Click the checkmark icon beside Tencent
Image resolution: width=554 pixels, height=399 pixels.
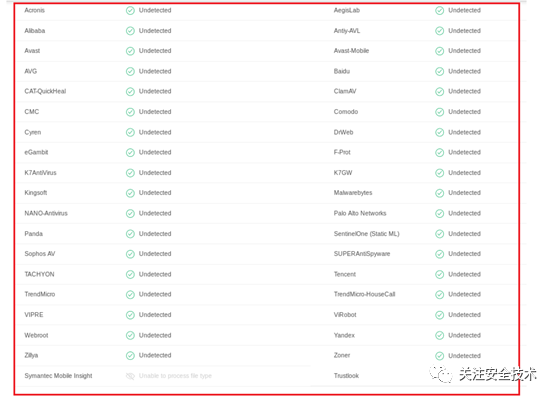click(x=440, y=274)
